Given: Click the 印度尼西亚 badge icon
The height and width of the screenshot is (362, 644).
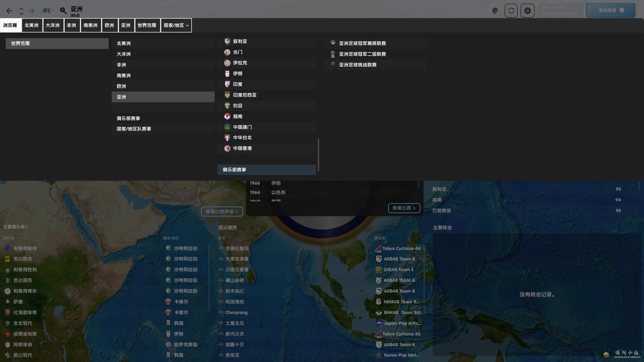Looking at the screenshot, I should click(227, 95).
